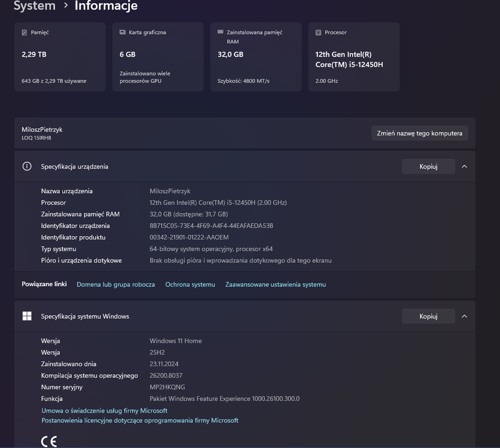Open Ochrona systemu link
The height and width of the screenshot is (448, 500).
(190, 284)
